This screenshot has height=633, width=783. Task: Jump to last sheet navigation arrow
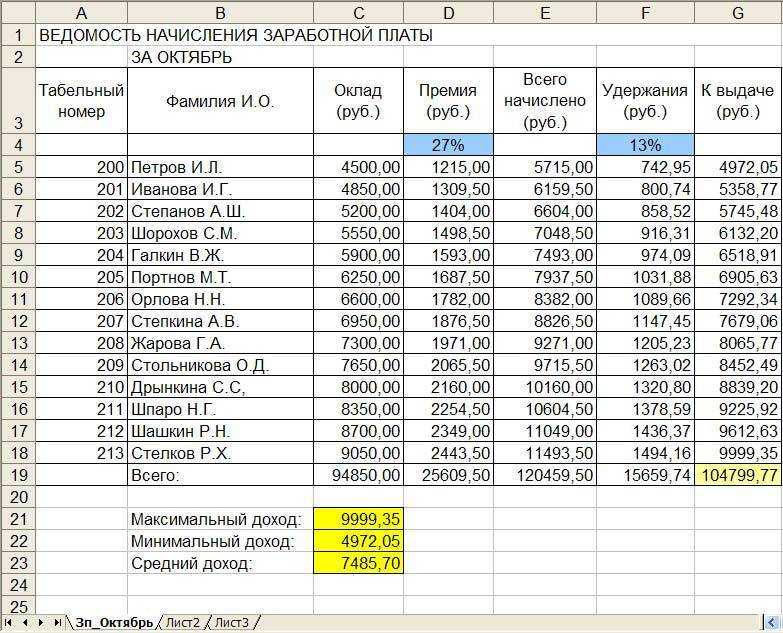point(57,623)
